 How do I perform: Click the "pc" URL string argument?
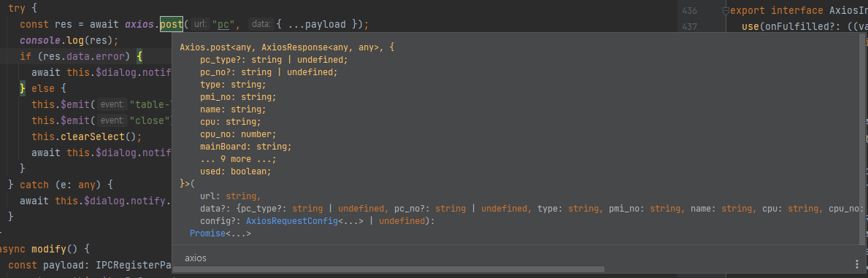(223, 24)
